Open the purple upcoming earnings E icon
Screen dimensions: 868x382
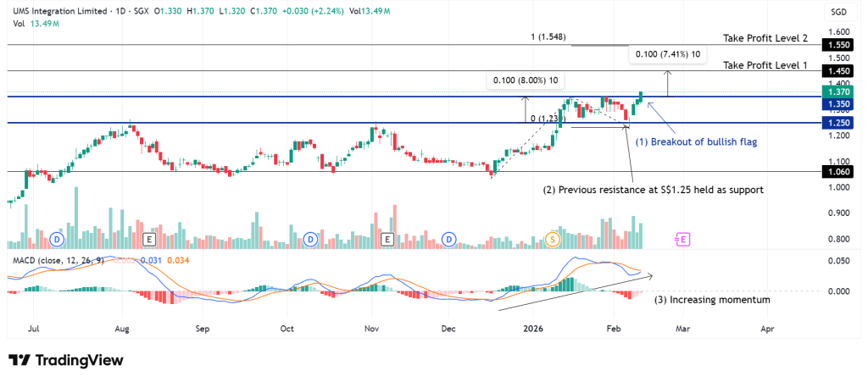(x=682, y=240)
